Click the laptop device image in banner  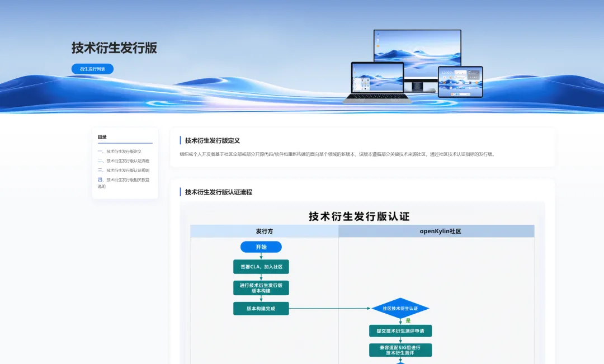[x=377, y=82]
